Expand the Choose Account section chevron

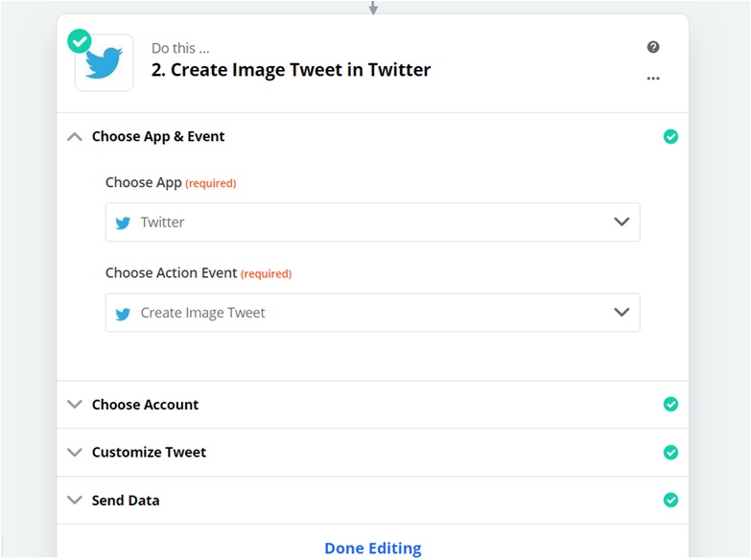pos(75,405)
